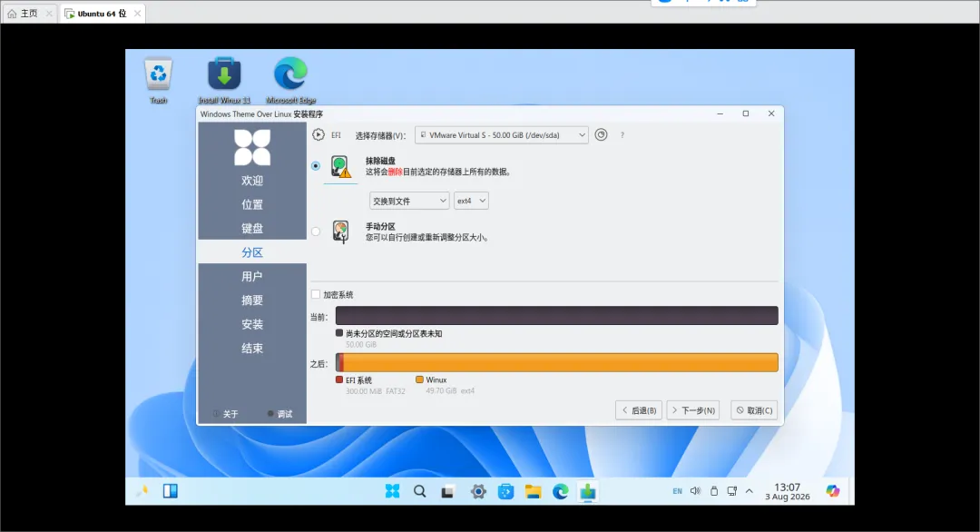Screen dimensions: 980x532
Task: Click the red EFI system legend swatch
Action: tap(339, 379)
